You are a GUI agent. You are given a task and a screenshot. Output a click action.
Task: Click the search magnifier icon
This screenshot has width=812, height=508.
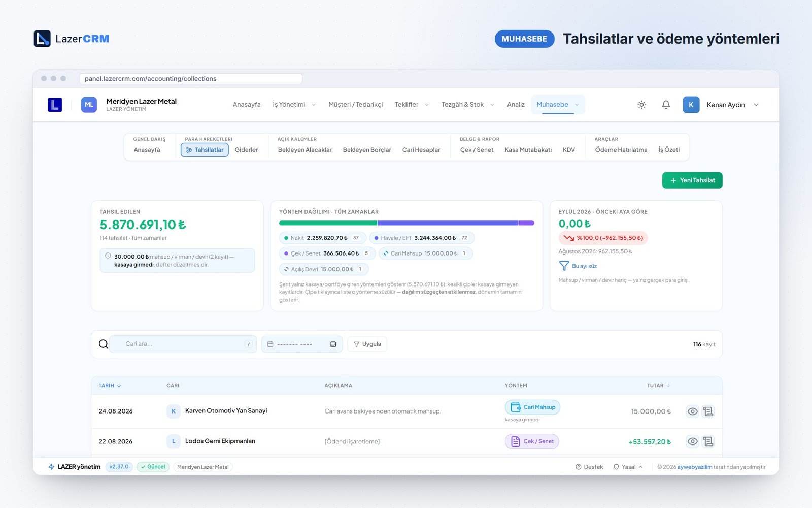(104, 344)
